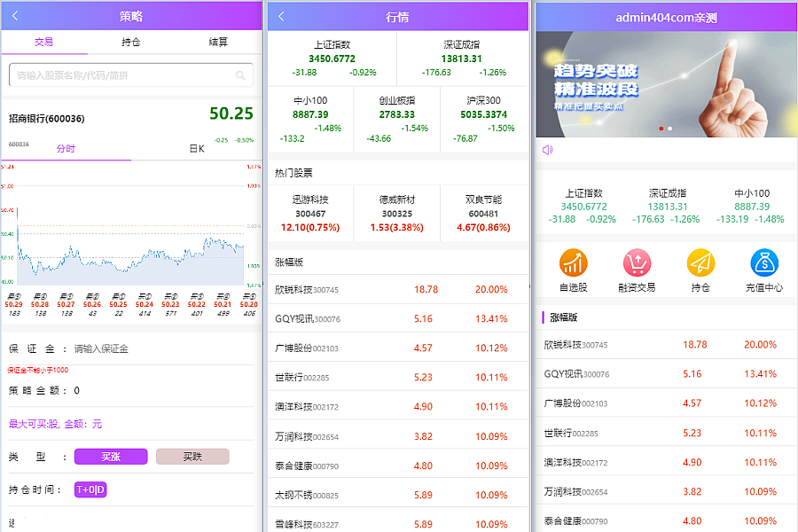Go back using arrow in 策略 header
This screenshot has height=532, width=798.
15,16
